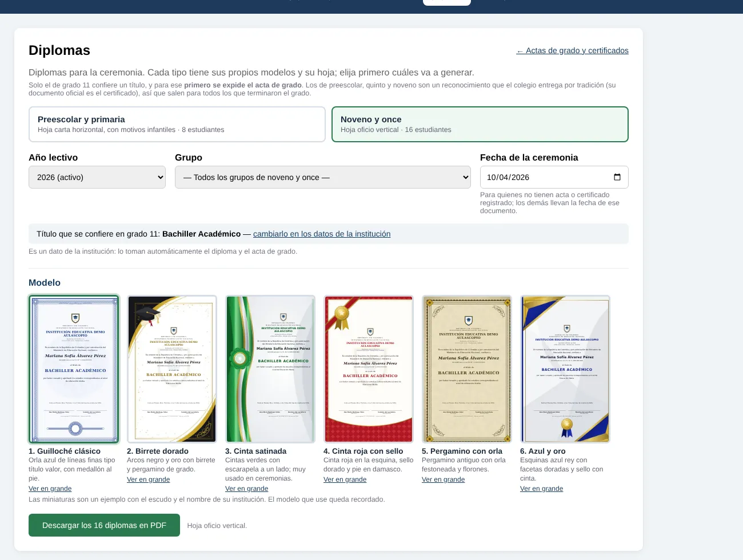Open the date picker calendar icon
743x560 pixels.
[x=617, y=177]
